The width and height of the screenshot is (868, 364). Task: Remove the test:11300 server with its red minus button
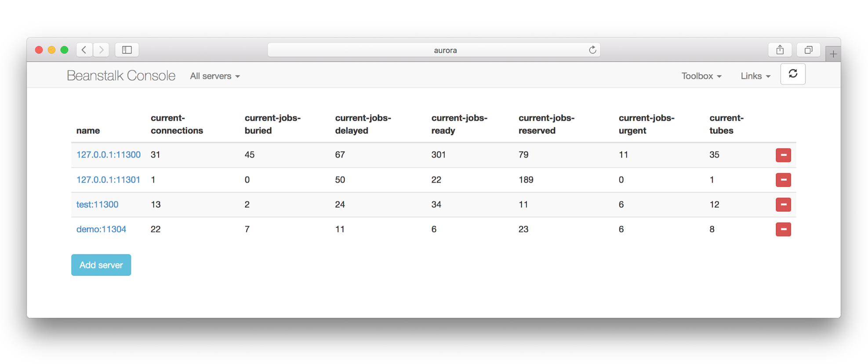(783, 205)
